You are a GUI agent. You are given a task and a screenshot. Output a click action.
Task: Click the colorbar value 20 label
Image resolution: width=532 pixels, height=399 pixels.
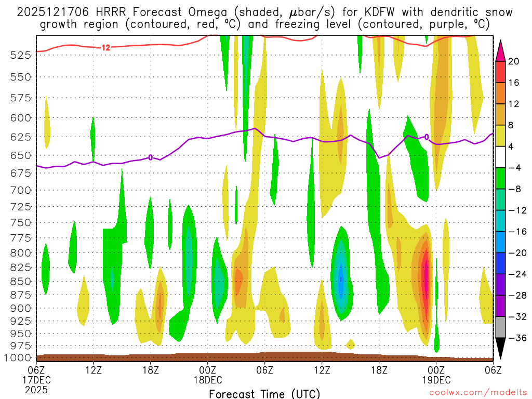[x=514, y=61]
